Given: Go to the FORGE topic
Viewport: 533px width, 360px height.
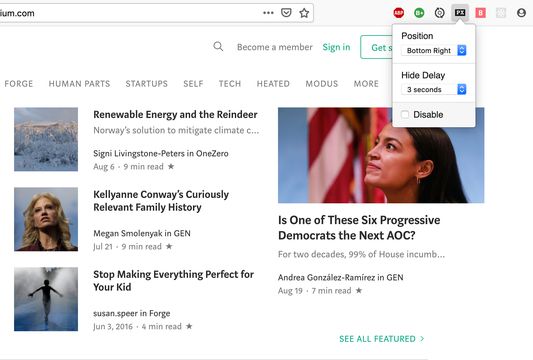Looking at the screenshot, I should pos(19,84).
